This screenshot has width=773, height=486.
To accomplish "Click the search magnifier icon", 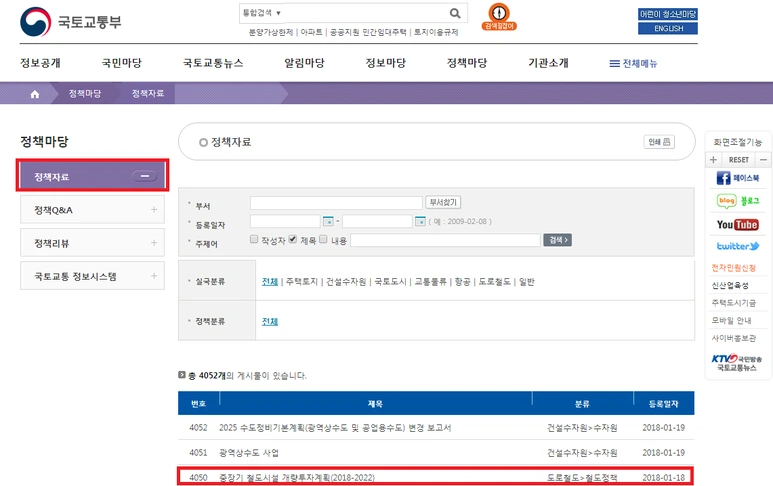I will tap(455, 13).
